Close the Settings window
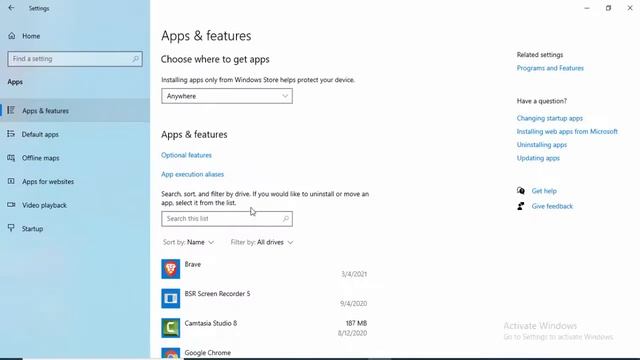Image resolution: width=640 pixels, height=360 pixels. coord(630,8)
